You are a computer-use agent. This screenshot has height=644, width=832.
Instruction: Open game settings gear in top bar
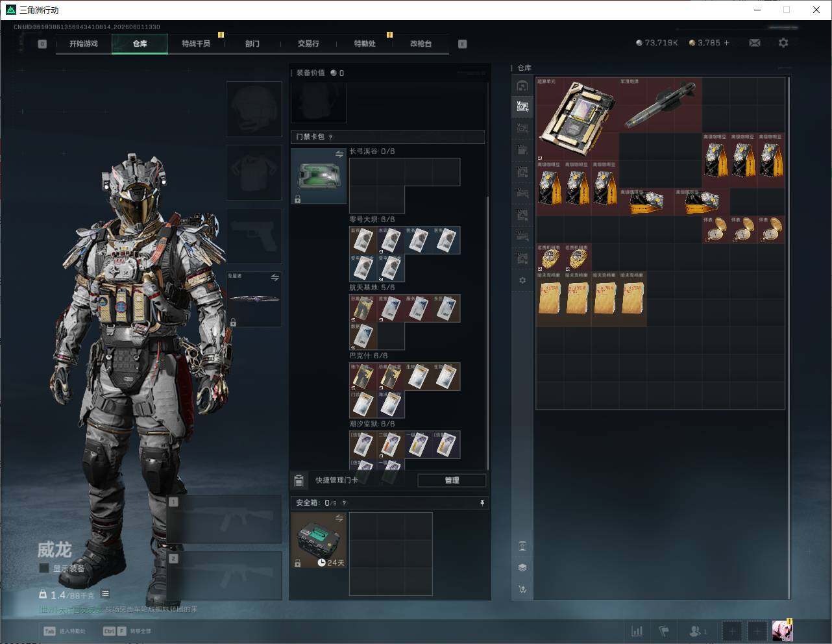(783, 43)
